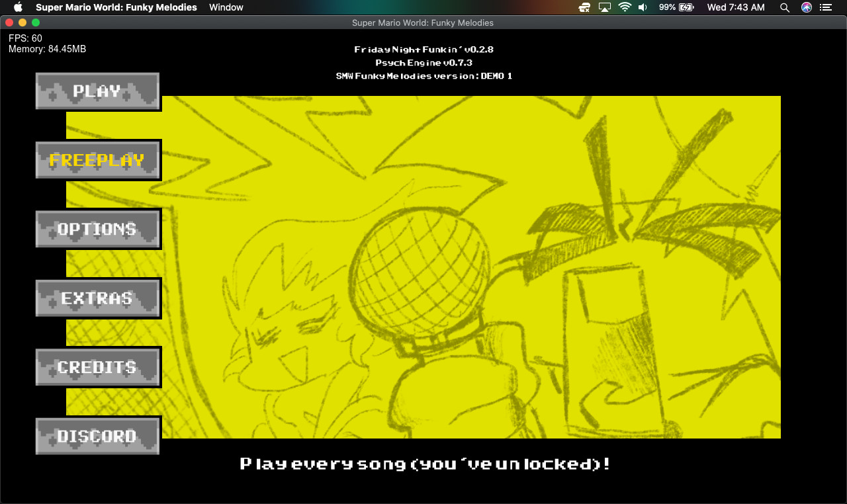Click the volume speaker icon

(643, 7)
